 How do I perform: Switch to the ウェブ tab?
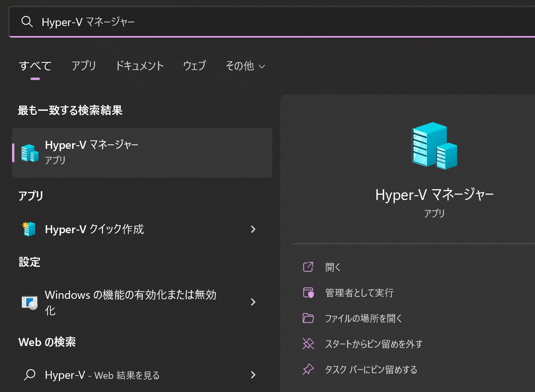point(194,66)
